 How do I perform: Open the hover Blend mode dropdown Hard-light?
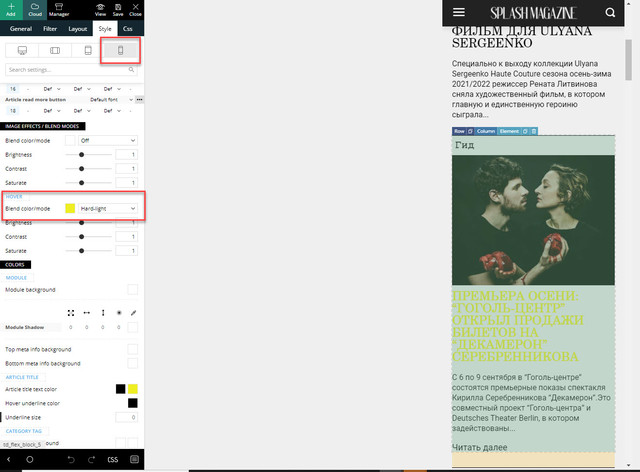click(108, 209)
